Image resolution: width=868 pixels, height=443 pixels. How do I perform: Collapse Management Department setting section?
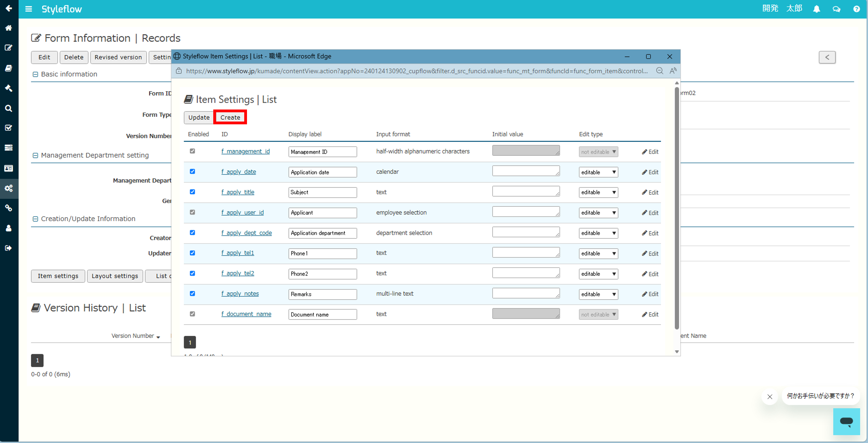pyautogui.click(x=35, y=155)
